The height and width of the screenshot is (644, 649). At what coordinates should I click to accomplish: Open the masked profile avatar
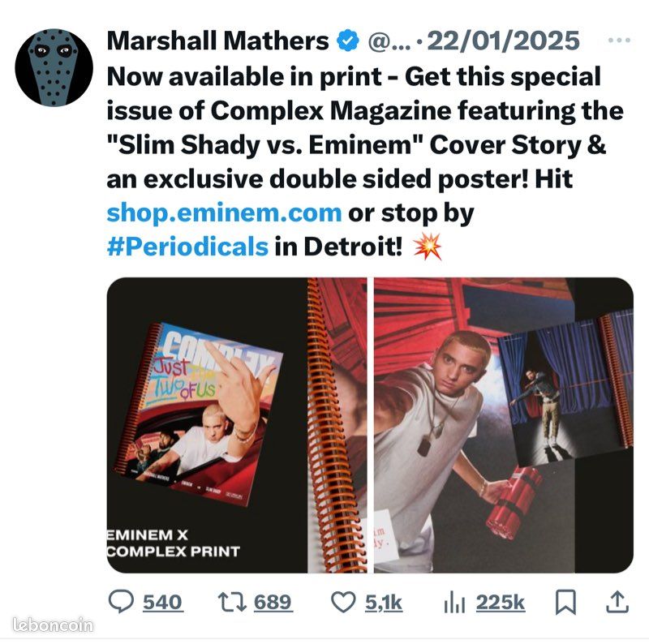coord(54,67)
